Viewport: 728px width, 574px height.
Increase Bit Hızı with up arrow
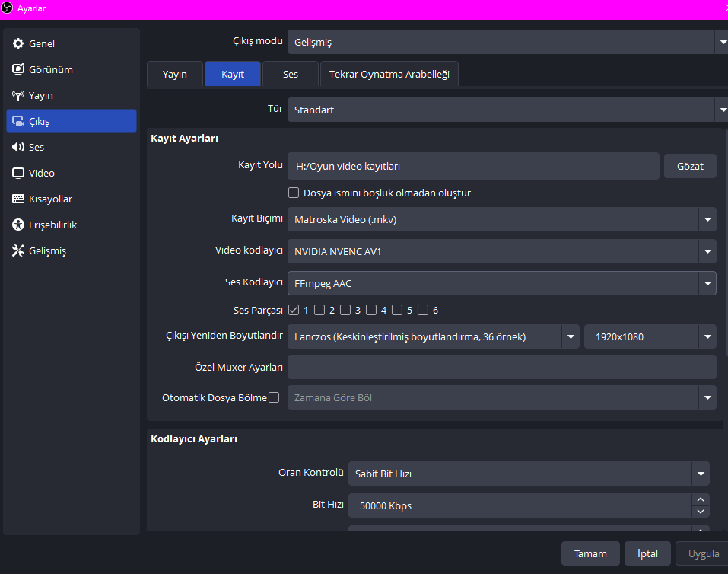pyautogui.click(x=701, y=499)
